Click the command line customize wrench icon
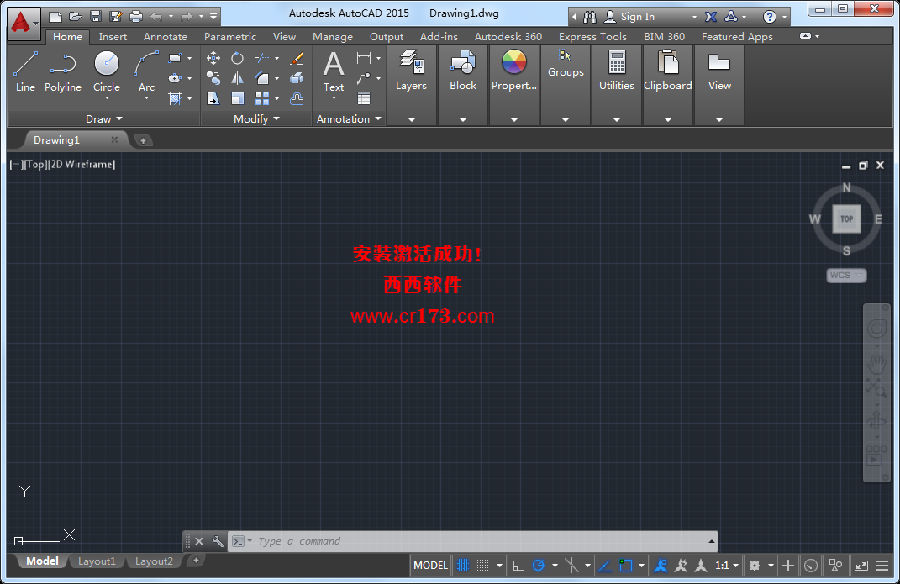Image resolution: width=900 pixels, height=584 pixels. 218,541
